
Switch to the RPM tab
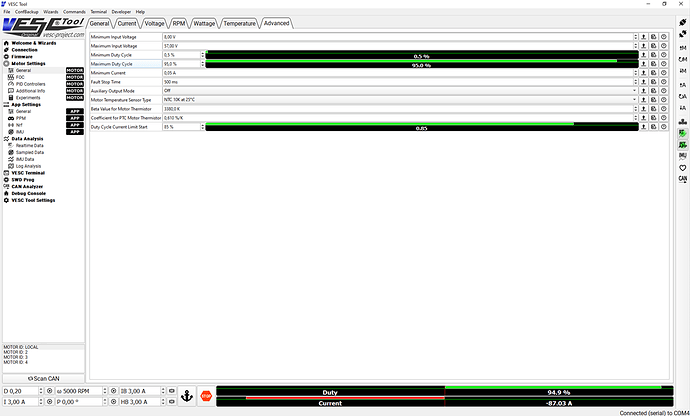[179, 23]
